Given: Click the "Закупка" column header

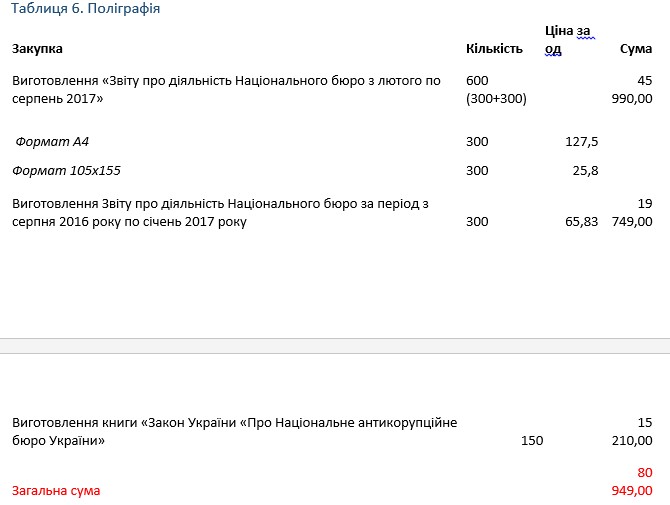Looking at the screenshot, I should pyautogui.click(x=37, y=49).
